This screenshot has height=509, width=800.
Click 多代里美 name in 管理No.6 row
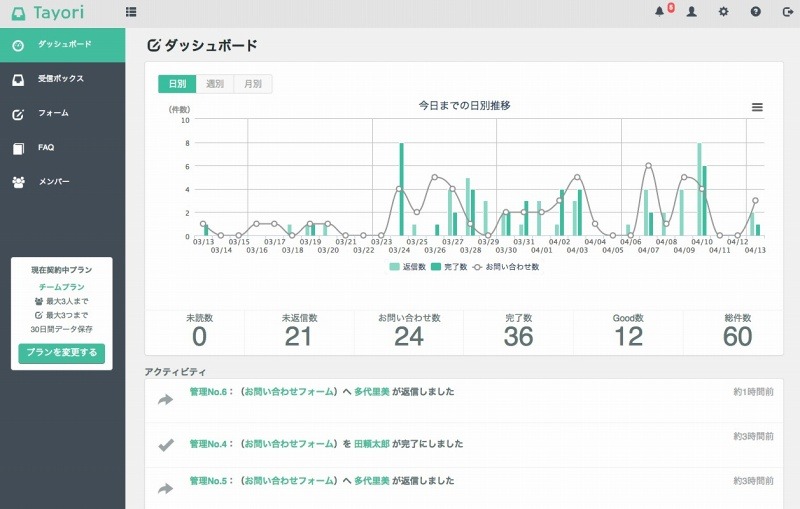click(372, 392)
